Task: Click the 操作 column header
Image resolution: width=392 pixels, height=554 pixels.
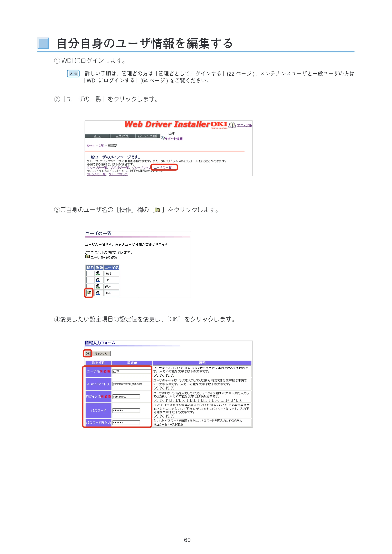Action: coord(90,268)
